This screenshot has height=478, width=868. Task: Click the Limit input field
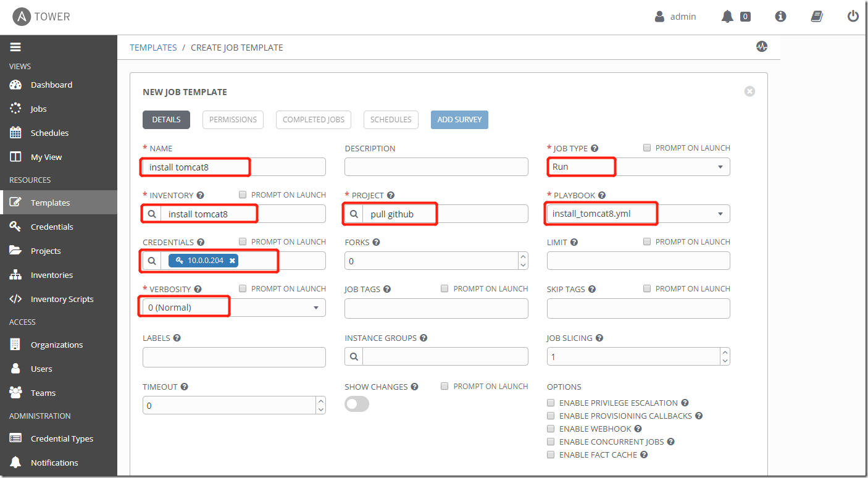click(638, 261)
